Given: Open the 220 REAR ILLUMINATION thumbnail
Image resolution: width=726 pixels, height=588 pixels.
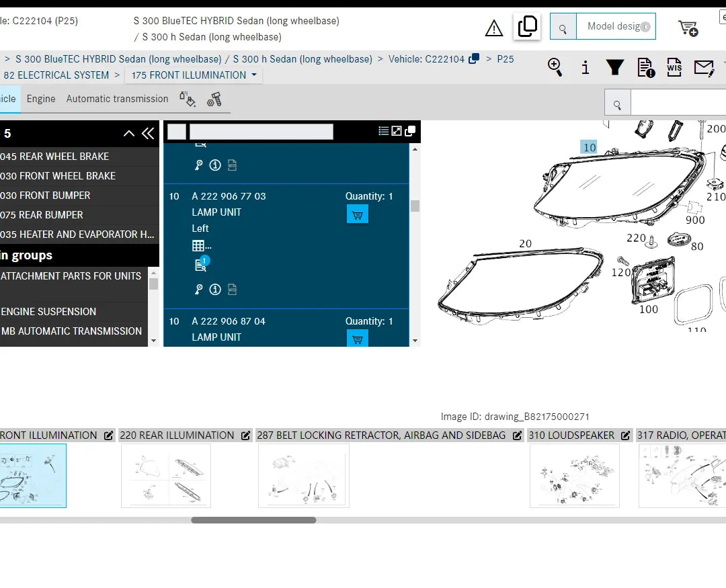Looking at the screenshot, I should pos(165,476).
